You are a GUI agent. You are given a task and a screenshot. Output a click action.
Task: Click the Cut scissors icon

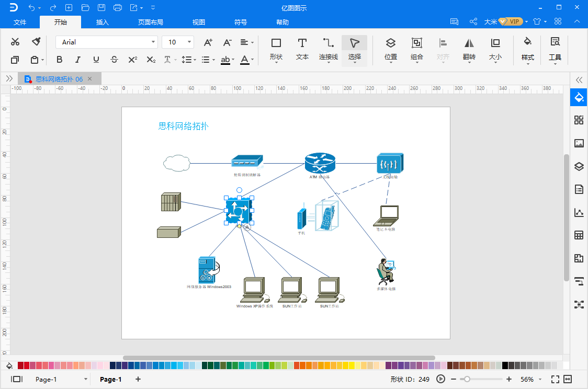click(x=15, y=42)
